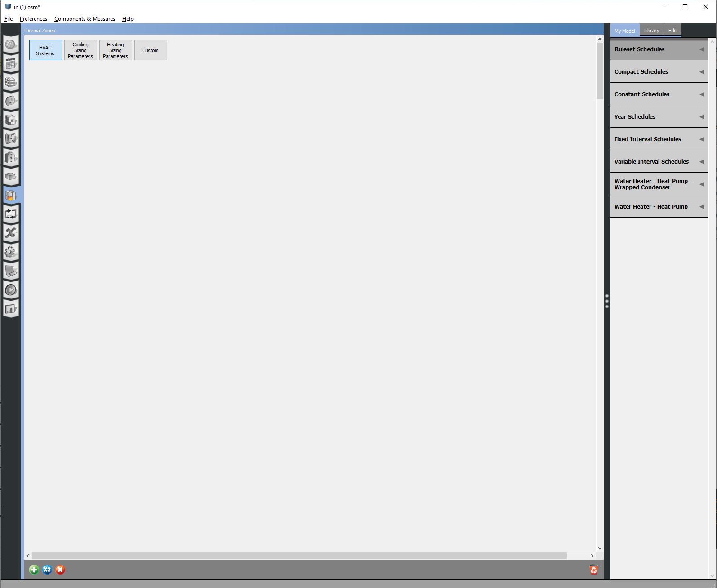Click right panel scroll down arrow

coord(713,575)
